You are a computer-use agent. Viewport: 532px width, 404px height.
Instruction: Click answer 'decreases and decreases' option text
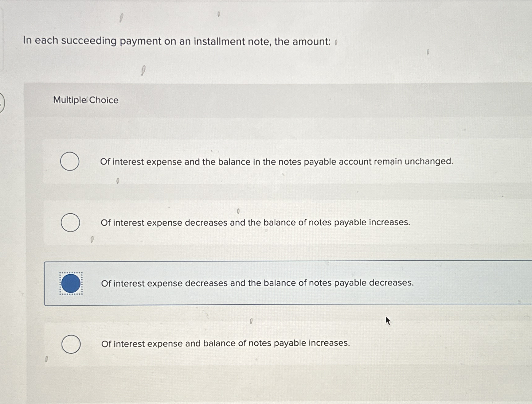pos(258,283)
